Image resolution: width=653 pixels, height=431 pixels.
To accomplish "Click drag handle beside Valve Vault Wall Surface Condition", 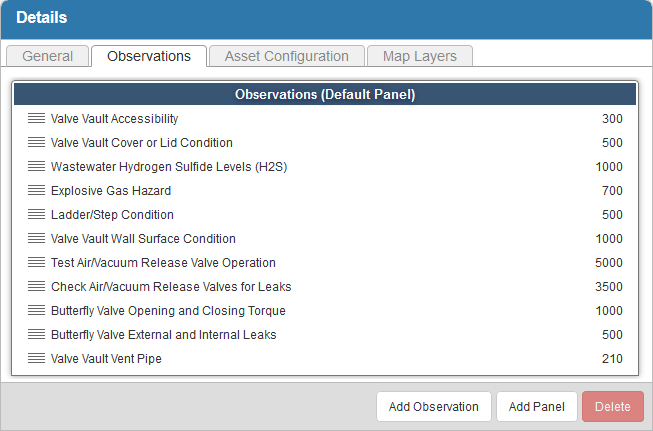I will [36, 239].
